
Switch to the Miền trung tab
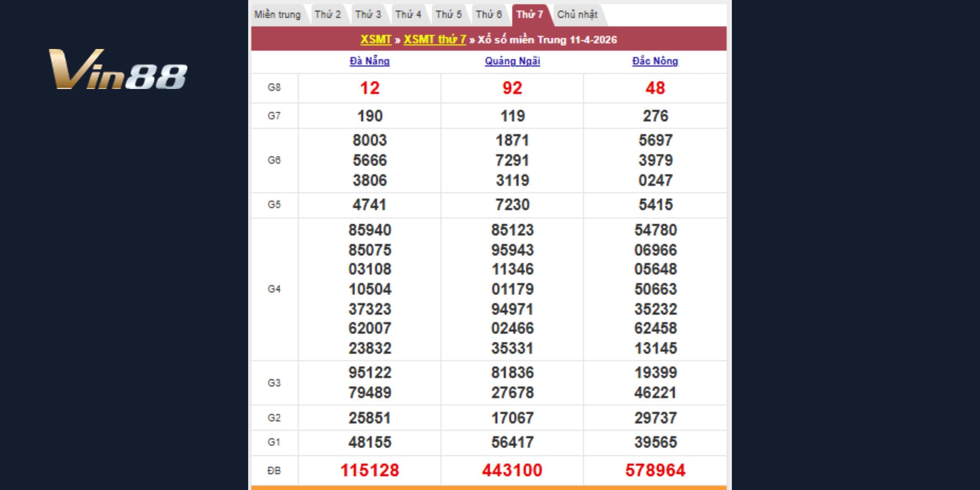click(277, 15)
